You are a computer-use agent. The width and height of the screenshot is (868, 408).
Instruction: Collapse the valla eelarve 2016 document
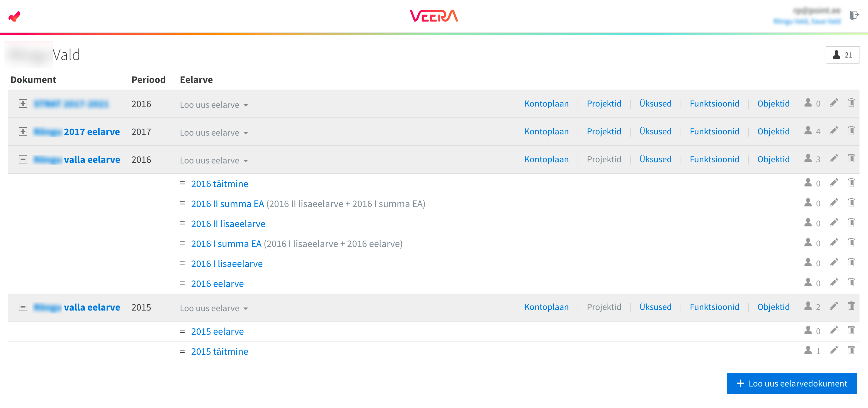23,160
